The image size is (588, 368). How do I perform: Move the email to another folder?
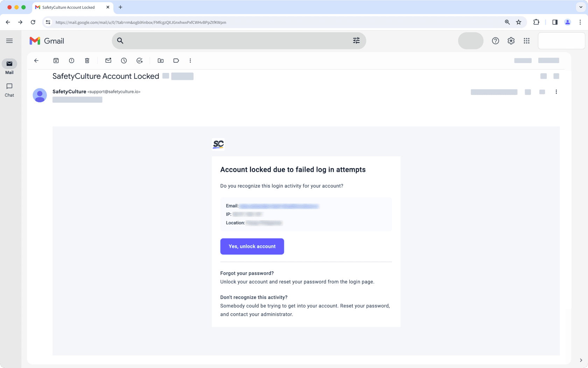[160, 60]
